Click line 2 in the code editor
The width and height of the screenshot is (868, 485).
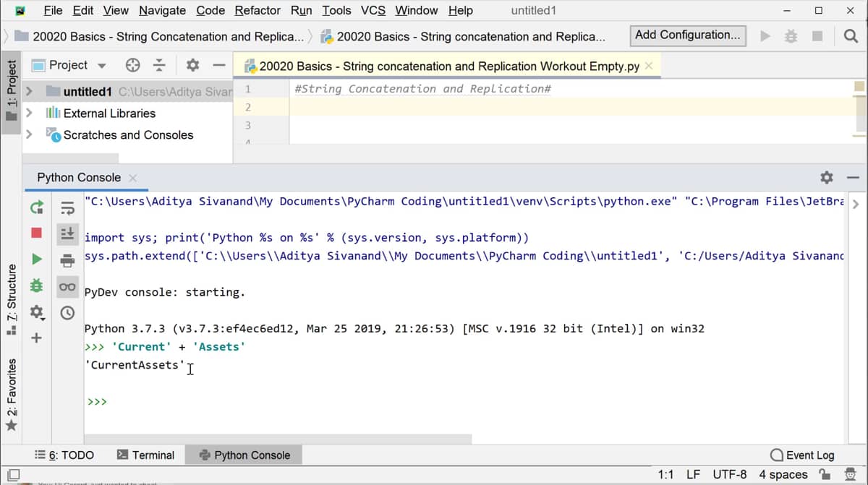(571, 107)
